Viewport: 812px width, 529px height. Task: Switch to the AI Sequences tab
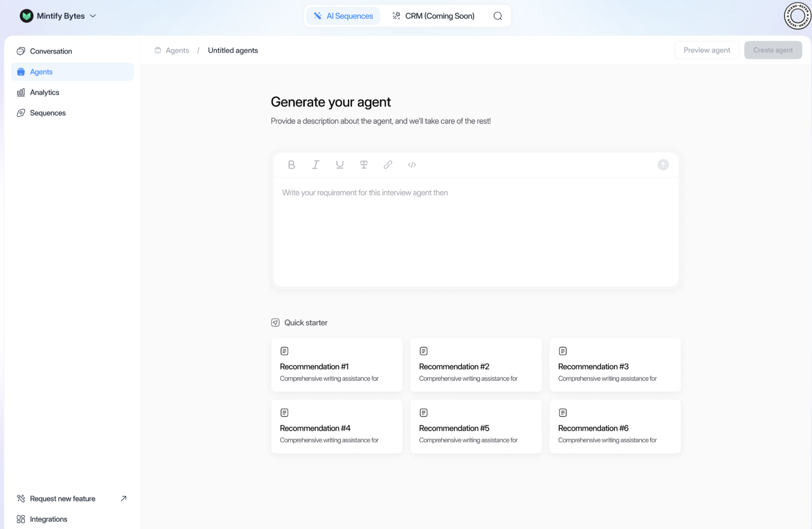(343, 16)
